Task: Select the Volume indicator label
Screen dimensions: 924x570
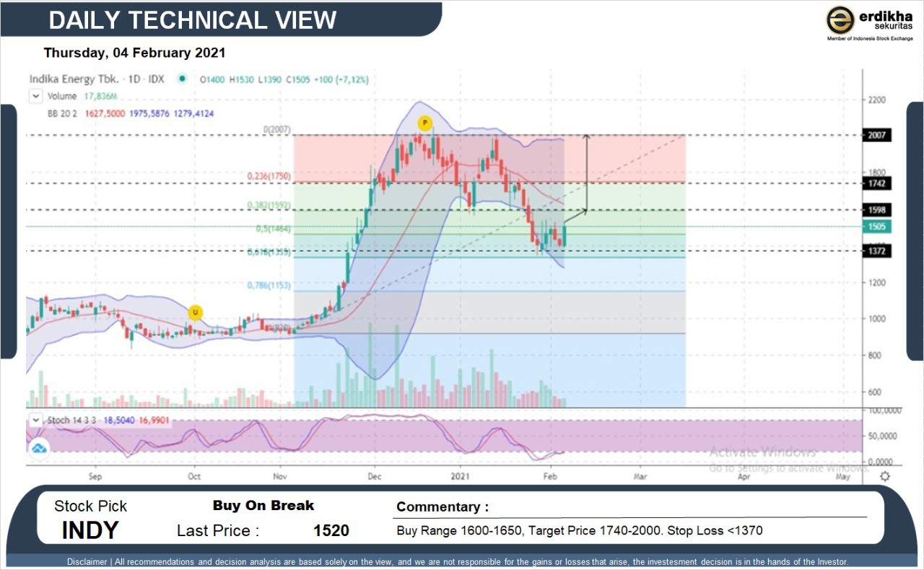Action: pos(62,96)
